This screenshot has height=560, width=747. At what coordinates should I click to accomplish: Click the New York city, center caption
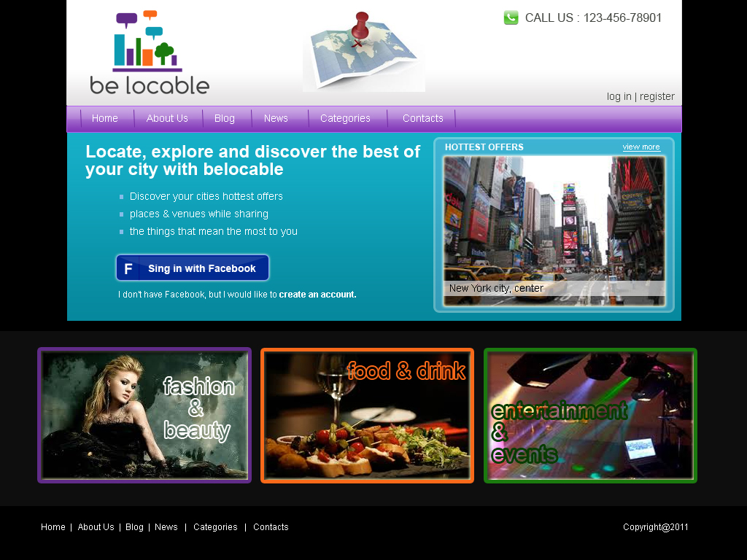496,288
